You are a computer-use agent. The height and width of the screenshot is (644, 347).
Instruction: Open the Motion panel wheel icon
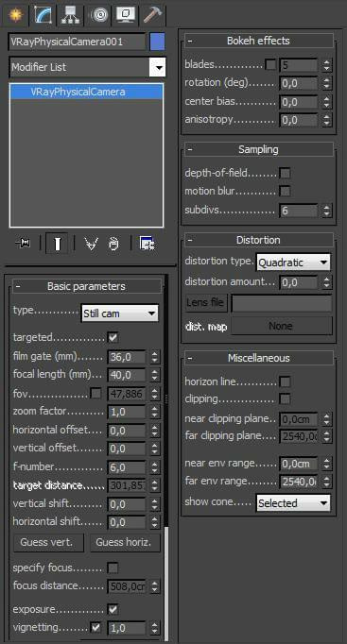coord(99,15)
